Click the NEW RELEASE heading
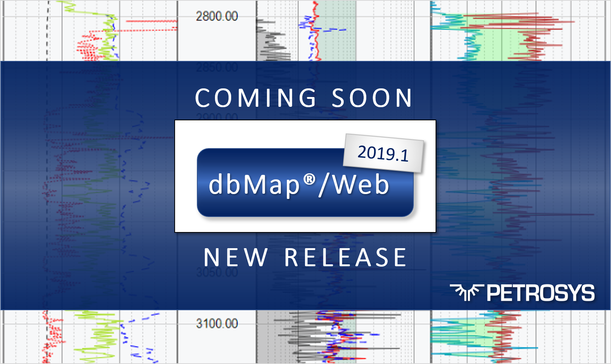The width and height of the screenshot is (611, 364). coord(305,258)
